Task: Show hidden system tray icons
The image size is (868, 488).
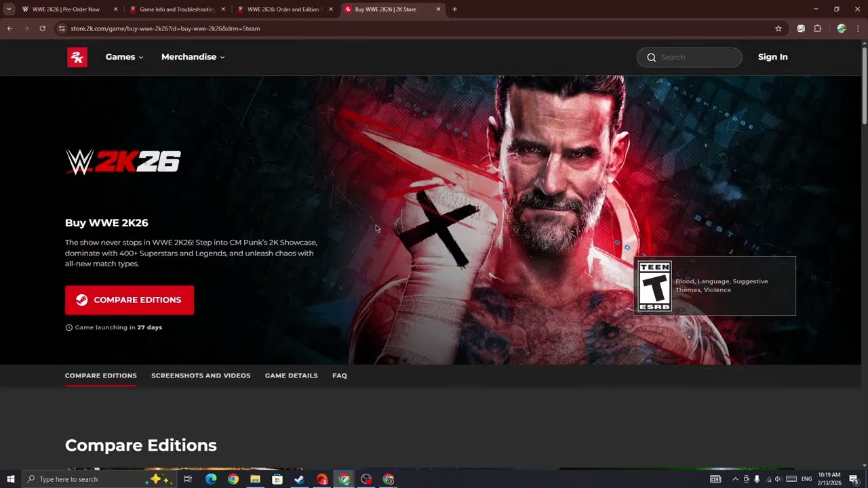Action: point(735,479)
